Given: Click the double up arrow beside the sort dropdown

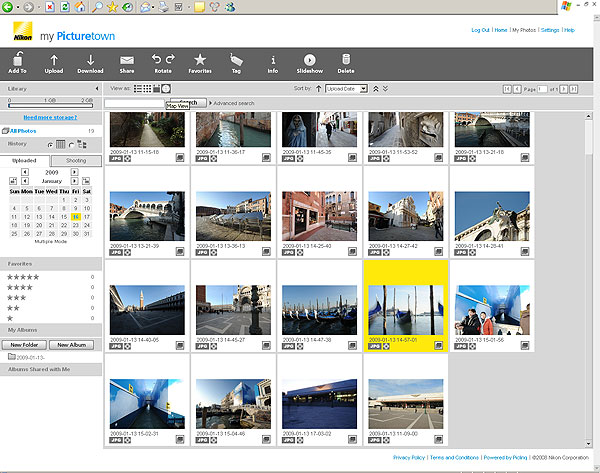Looking at the screenshot, I should pos(376,89).
